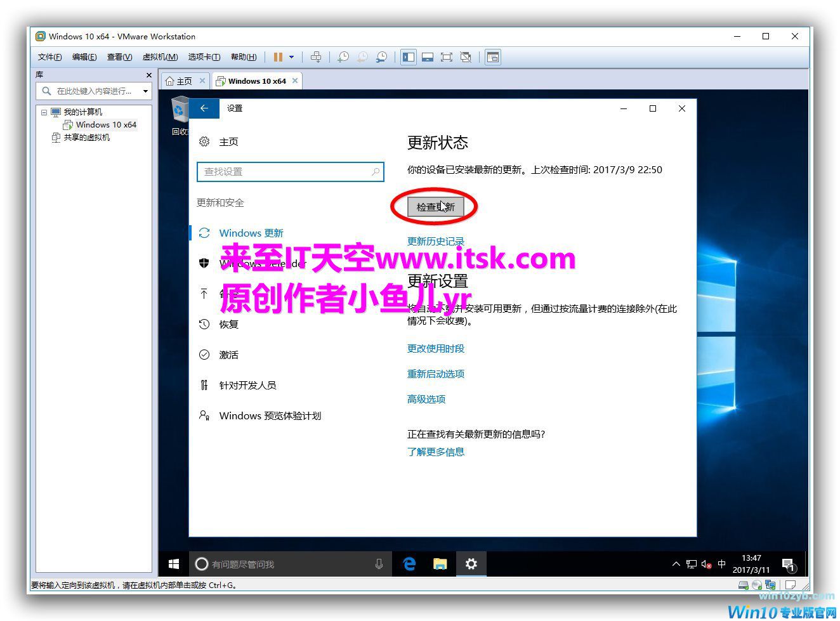Open the 虚拟机(M) menu
Image resolution: width=840 pixels, height=621 pixels.
coord(160,57)
